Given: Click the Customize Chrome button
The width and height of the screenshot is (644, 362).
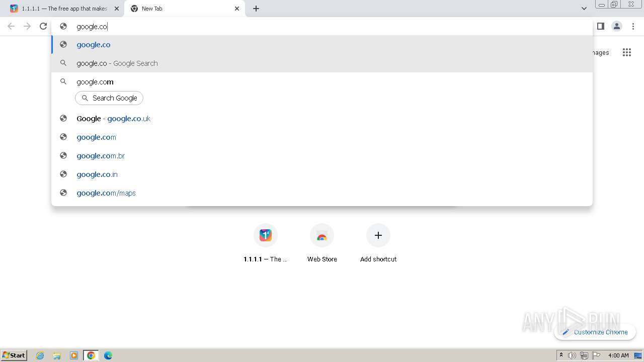Looking at the screenshot, I should [x=595, y=332].
